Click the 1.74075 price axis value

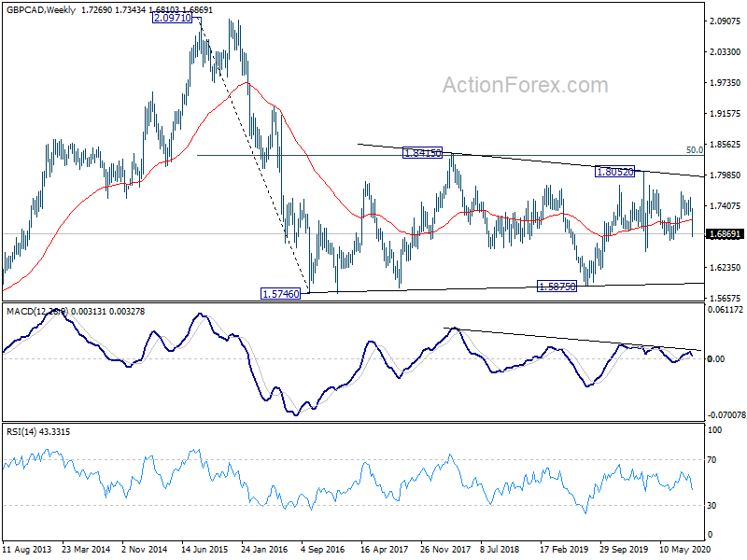726,206
